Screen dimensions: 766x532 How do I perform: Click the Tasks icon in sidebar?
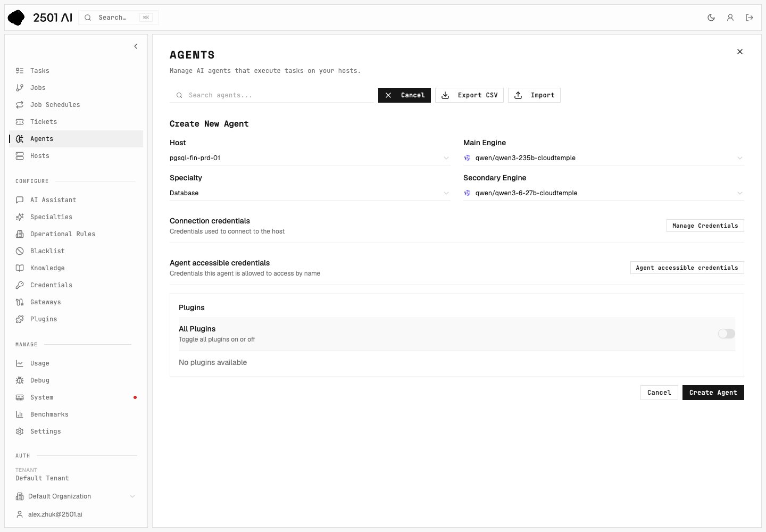20,71
